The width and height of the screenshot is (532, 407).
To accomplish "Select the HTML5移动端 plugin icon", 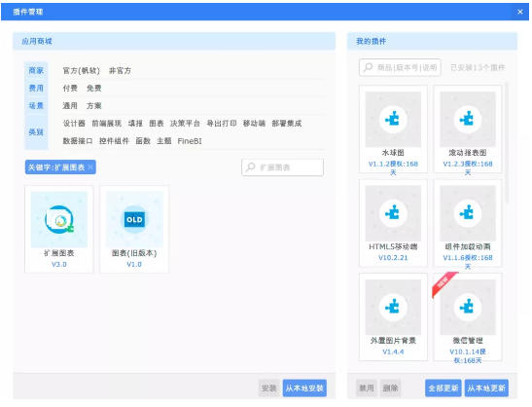I will click(x=393, y=213).
